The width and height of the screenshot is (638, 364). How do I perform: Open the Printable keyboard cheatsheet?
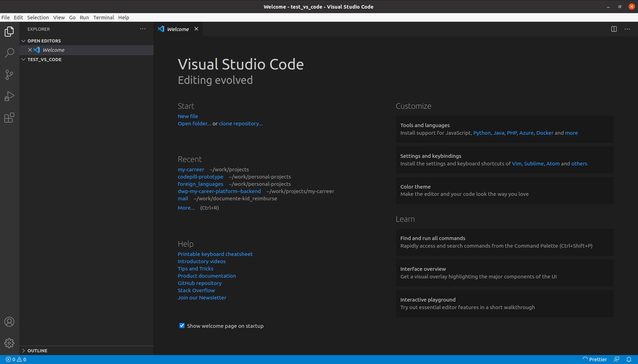pos(215,254)
